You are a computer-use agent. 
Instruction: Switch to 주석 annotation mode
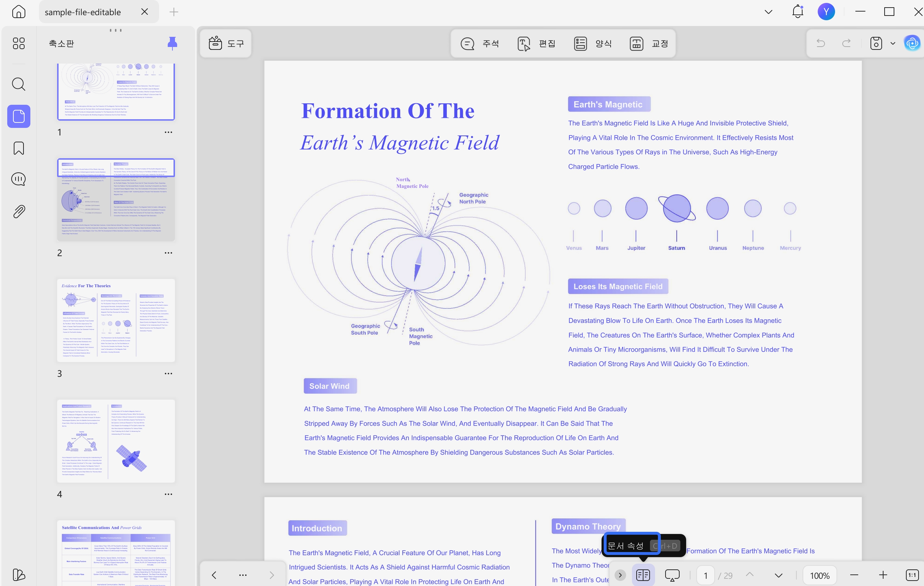[x=480, y=43]
